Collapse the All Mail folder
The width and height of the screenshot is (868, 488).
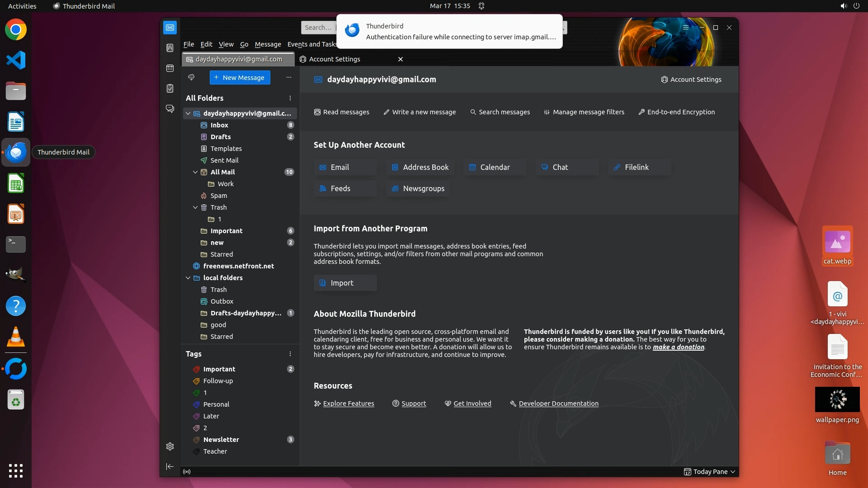195,172
